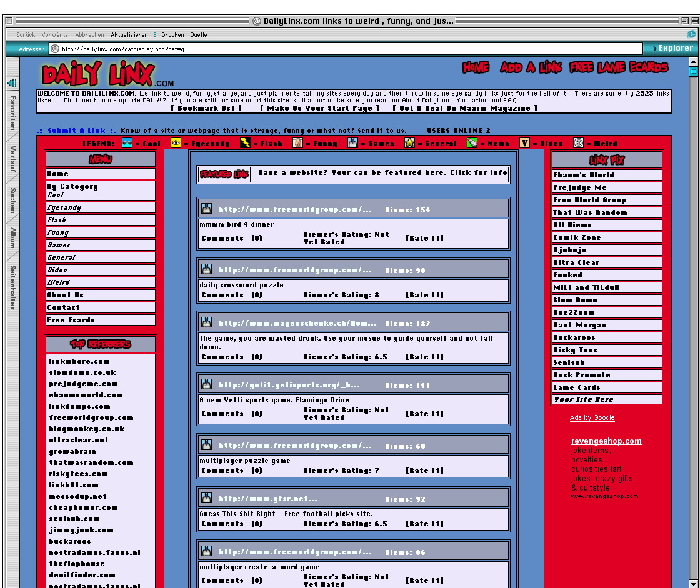Click the Zurück toolbar button

pyautogui.click(x=26, y=35)
